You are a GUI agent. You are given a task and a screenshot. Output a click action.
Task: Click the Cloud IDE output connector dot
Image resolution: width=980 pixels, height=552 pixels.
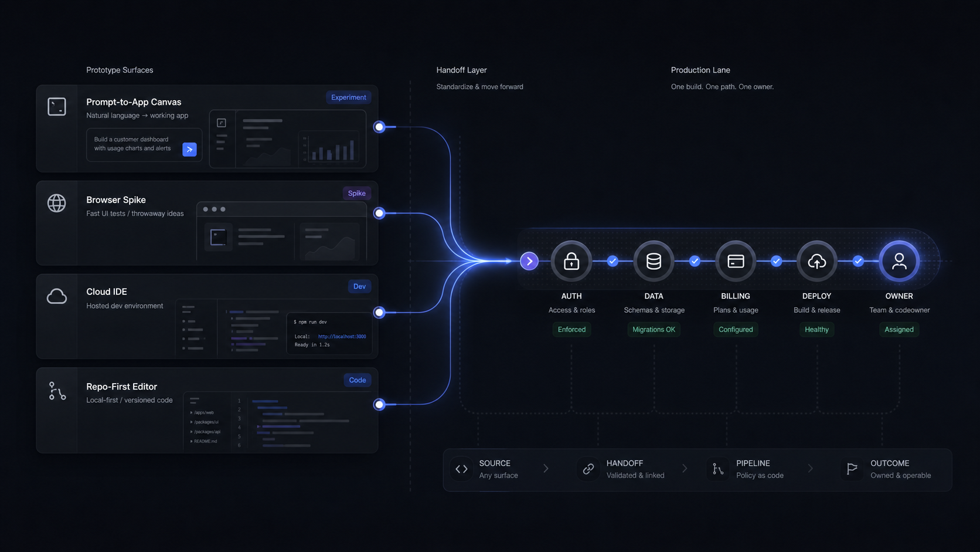point(379,312)
